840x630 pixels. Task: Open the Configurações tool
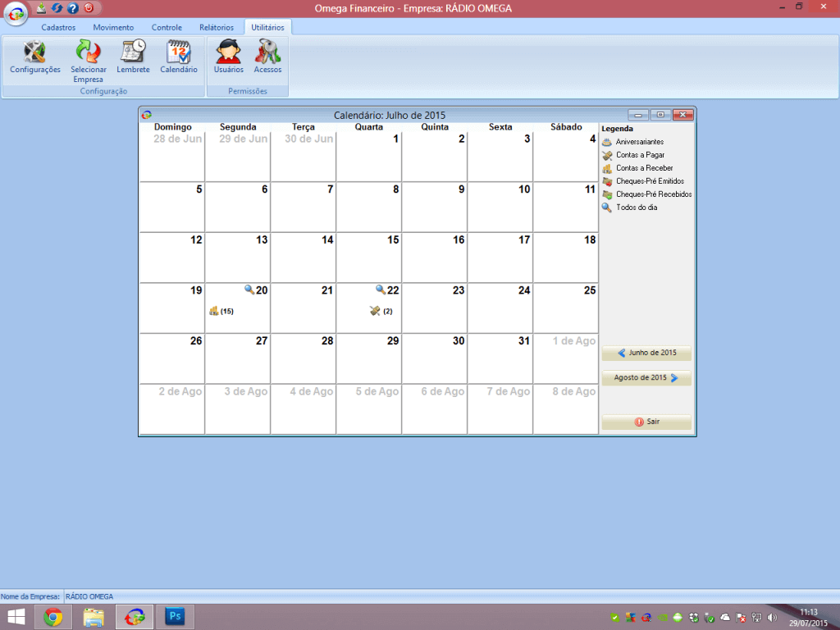[34, 57]
